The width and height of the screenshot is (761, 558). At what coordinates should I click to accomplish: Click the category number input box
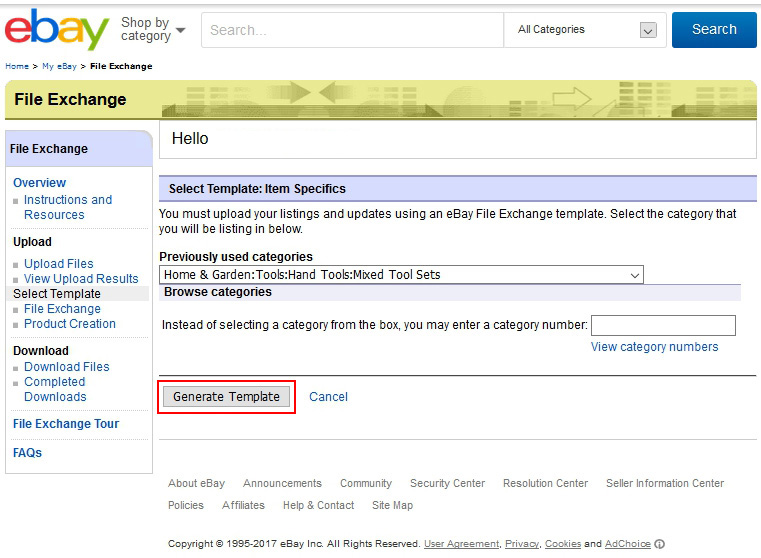point(663,325)
